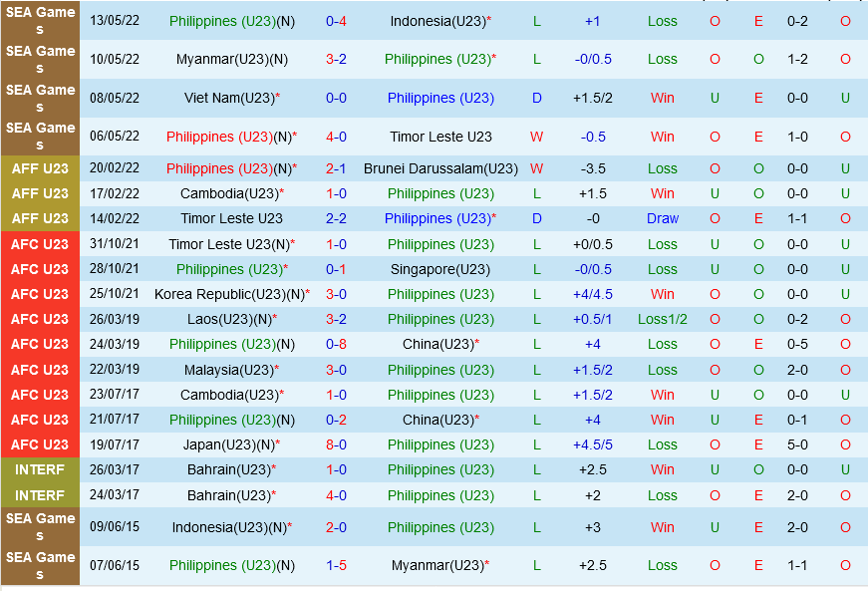Open the Singapore (U23) team link
The width and height of the screenshot is (868, 591).
440,269
